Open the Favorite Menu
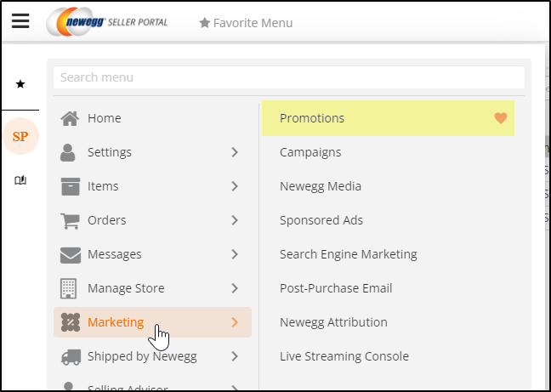This screenshot has width=551, height=392. point(246,23)
